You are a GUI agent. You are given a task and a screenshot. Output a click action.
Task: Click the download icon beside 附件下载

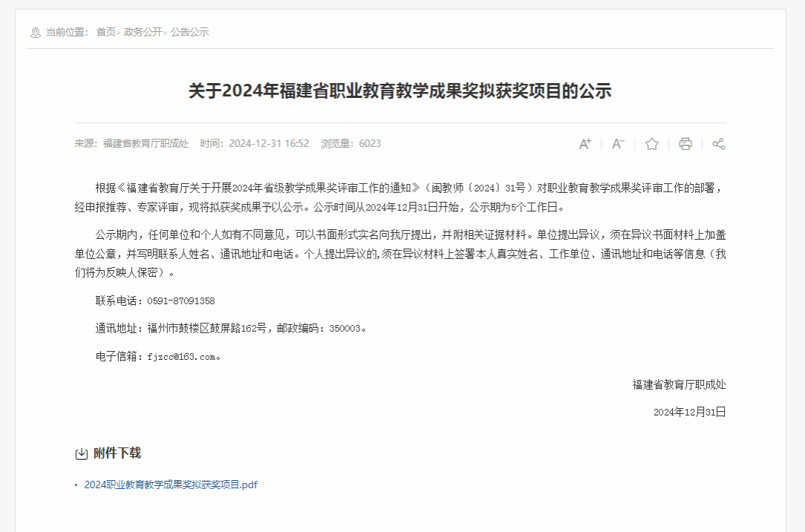81,454
